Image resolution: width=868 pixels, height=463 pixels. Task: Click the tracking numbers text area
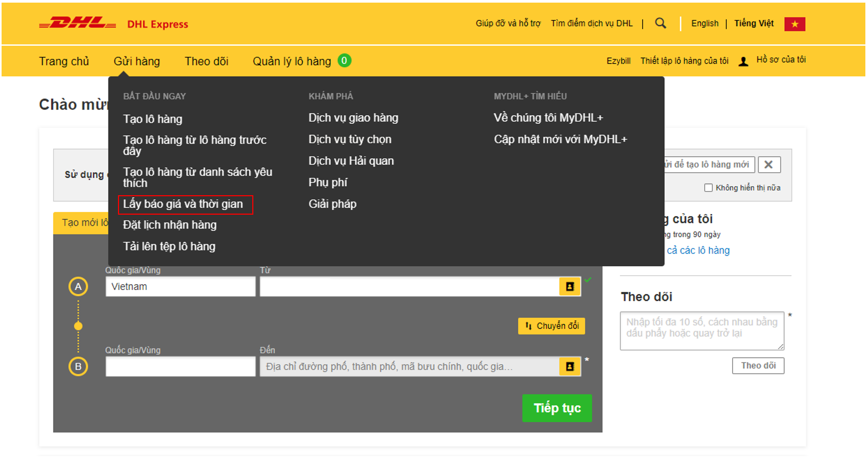702,330
